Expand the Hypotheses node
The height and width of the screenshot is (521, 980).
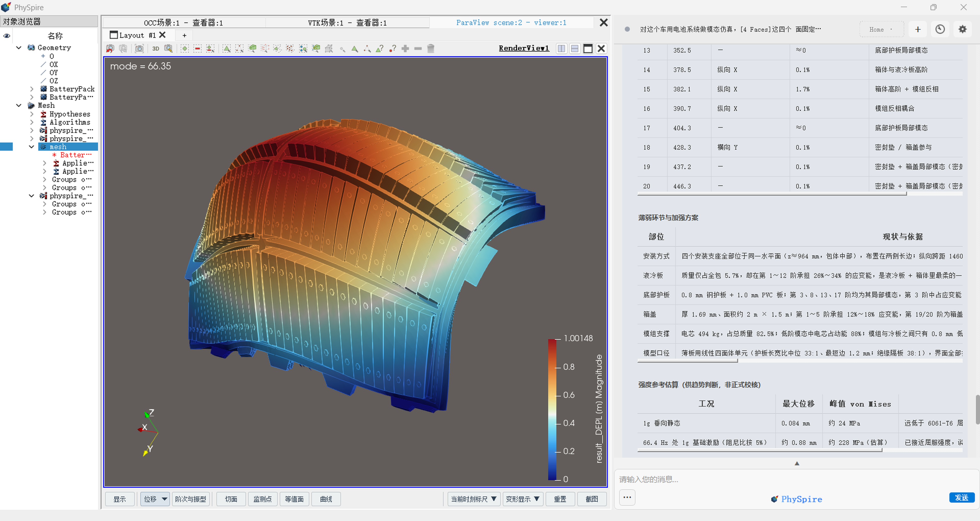click(x=32, y=114)
